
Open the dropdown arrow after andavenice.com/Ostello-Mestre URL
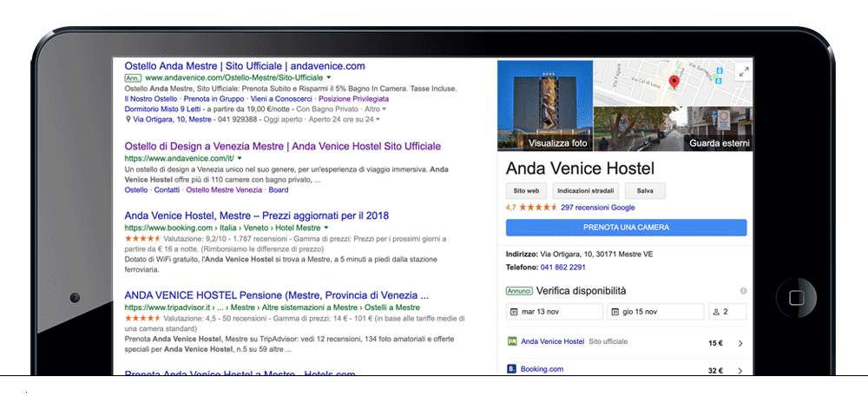328,77
